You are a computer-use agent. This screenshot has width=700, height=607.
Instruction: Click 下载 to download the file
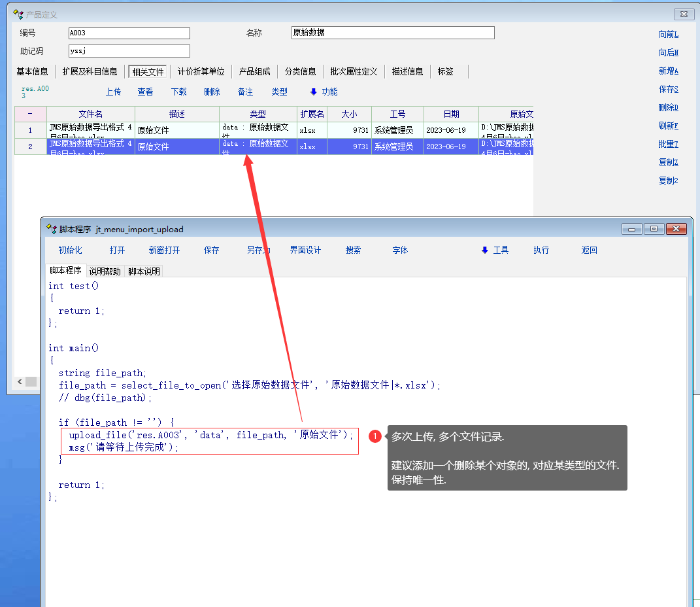(x=178, y=92)
